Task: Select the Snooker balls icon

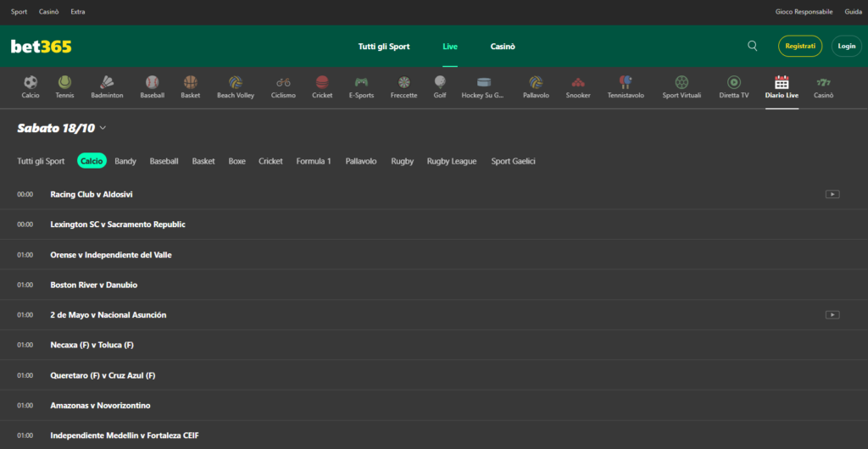Action: pyautogui.click(x=577, y=83)
